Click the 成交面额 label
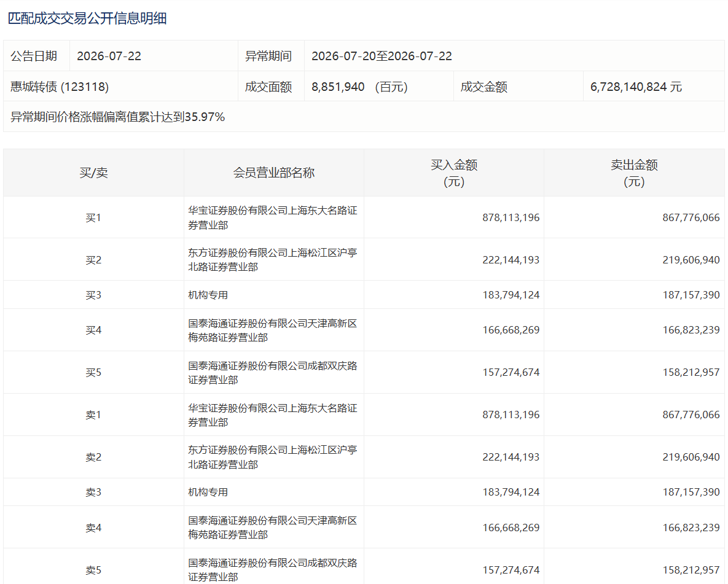Screen dimensions: 728x584 pyautogui.click(x=268, y=87)
